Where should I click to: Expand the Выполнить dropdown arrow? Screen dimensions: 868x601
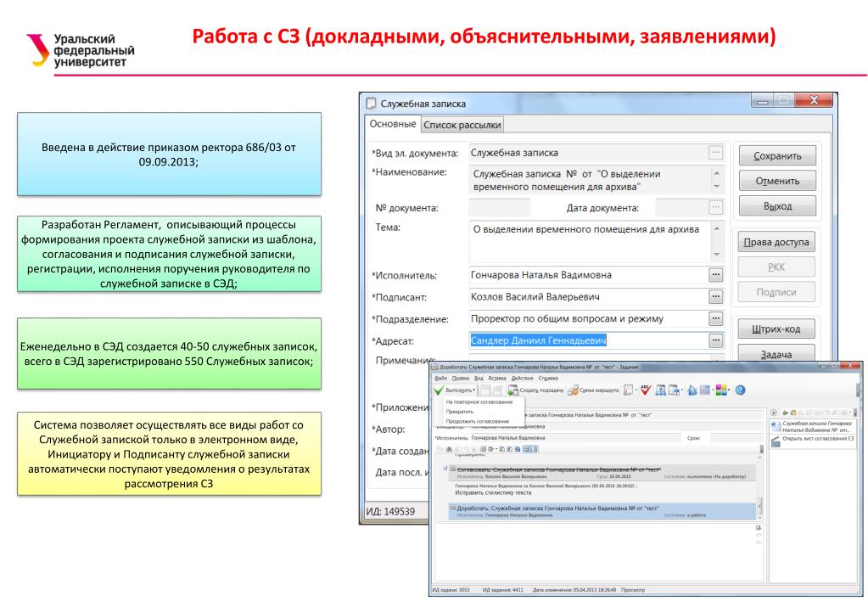473,390
